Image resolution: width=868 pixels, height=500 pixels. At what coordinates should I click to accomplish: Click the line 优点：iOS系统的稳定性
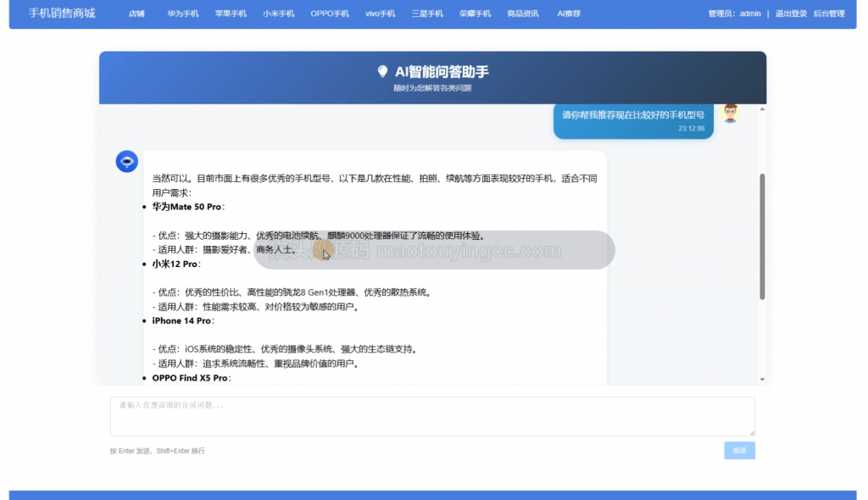pos(285,349)
